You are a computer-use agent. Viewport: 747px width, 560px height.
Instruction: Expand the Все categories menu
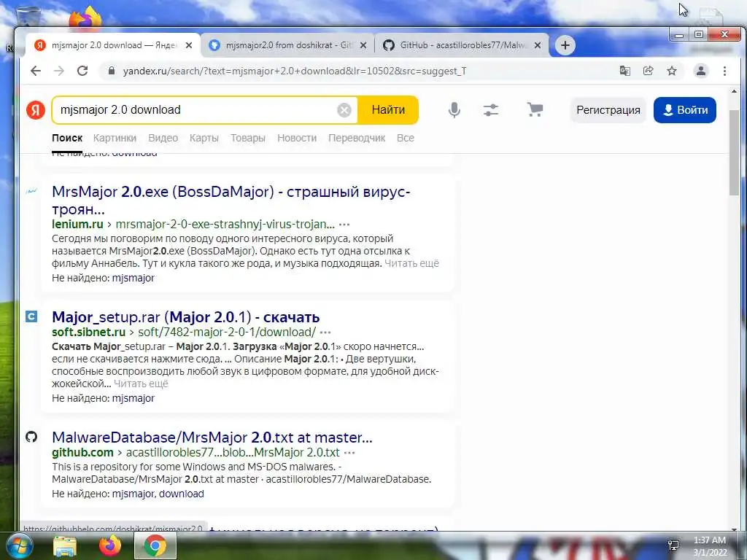point(406,138)
